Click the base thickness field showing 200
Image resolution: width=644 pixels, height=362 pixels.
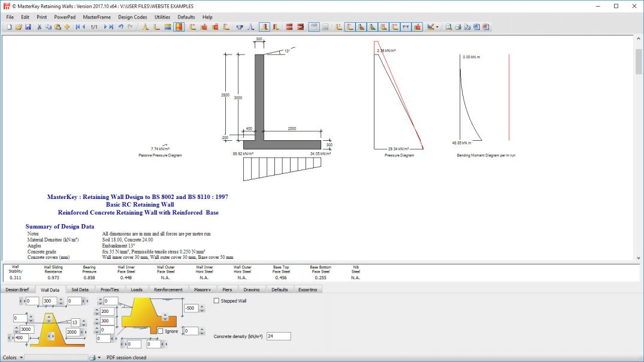coord(107,312)
